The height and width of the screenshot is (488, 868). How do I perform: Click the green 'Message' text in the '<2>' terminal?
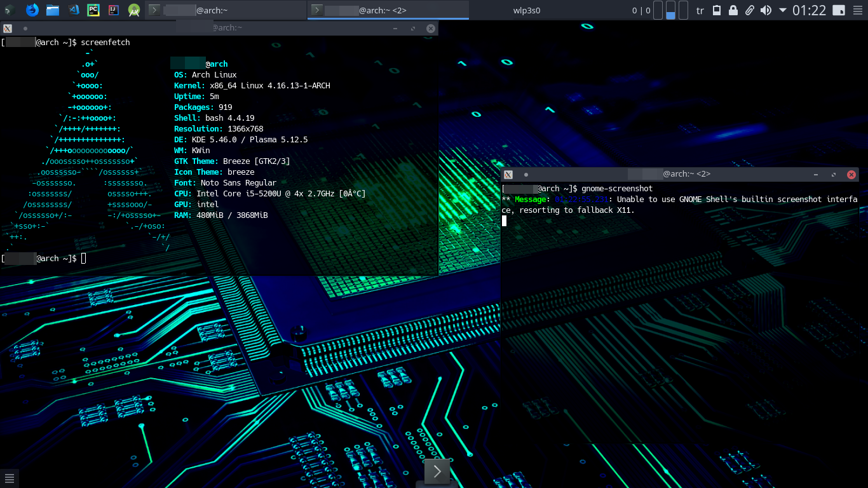pos(530,200)
